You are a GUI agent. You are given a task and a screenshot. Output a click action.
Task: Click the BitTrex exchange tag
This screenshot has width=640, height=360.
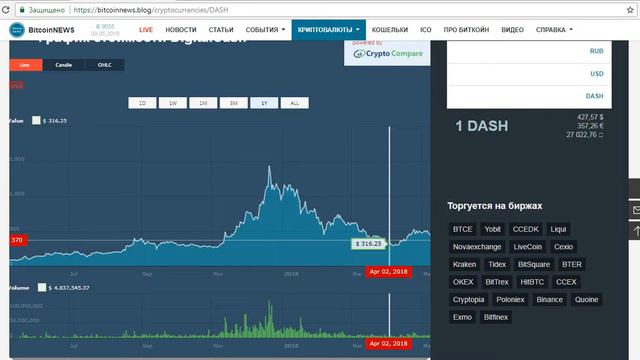tap(497, 282)
